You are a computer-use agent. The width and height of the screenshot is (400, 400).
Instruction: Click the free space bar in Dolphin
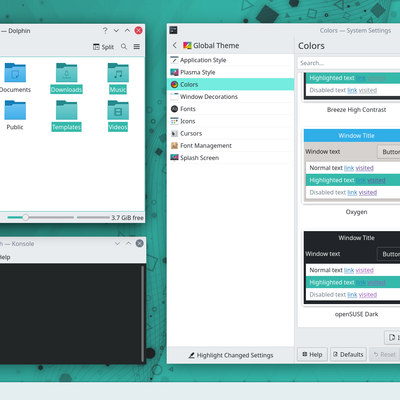pyautogui.click(x=93, y=217)
